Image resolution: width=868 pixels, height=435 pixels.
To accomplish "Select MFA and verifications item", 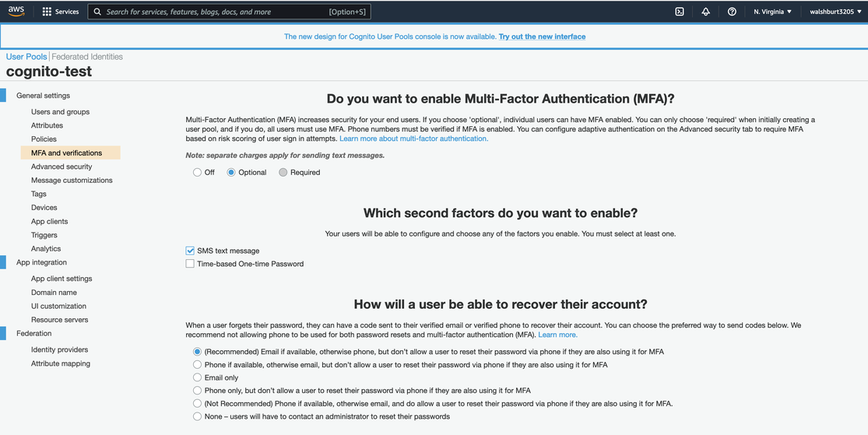I will pos(70,153).
